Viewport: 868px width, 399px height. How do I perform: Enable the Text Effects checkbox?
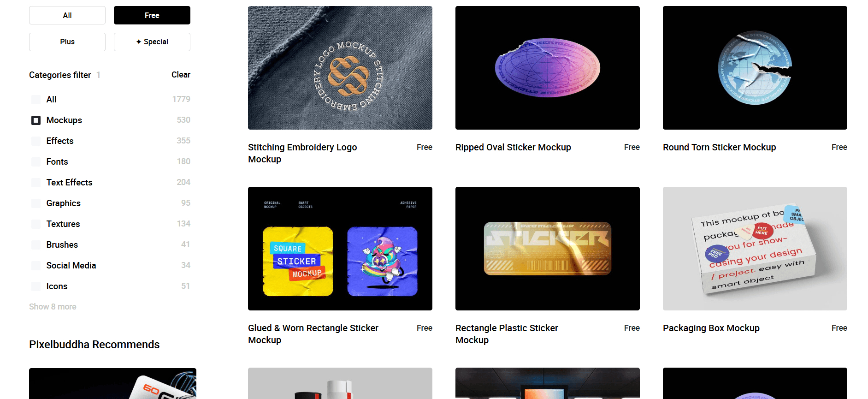click(36, 182)
